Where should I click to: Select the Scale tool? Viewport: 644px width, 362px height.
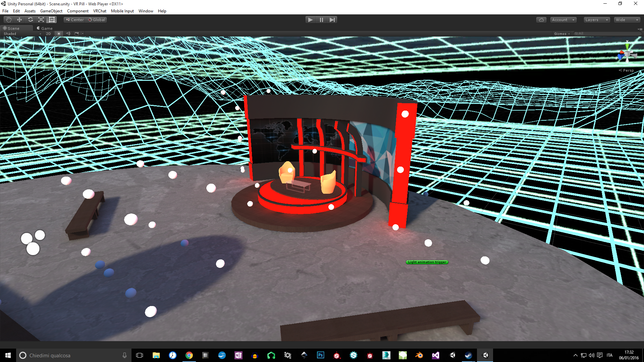[x=41, y=20]
